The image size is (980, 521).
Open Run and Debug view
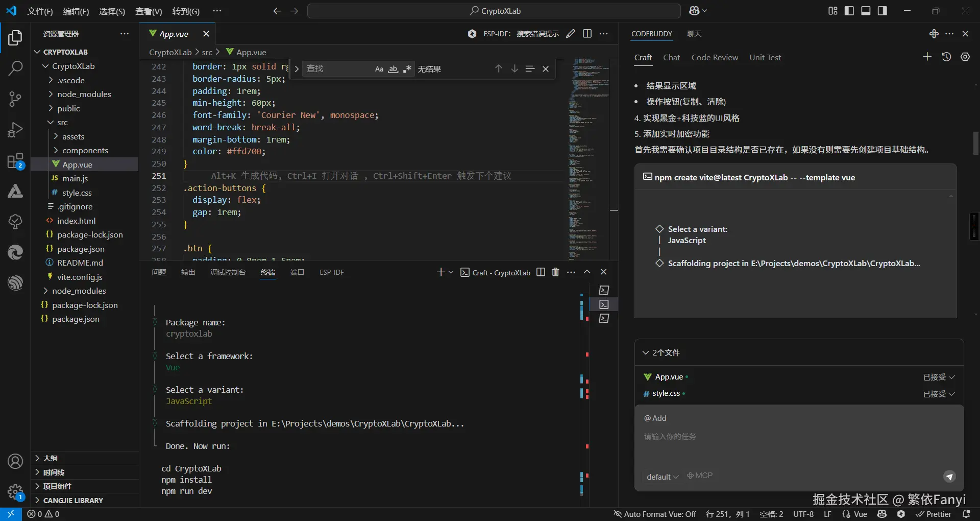click(x=15, y=130)
